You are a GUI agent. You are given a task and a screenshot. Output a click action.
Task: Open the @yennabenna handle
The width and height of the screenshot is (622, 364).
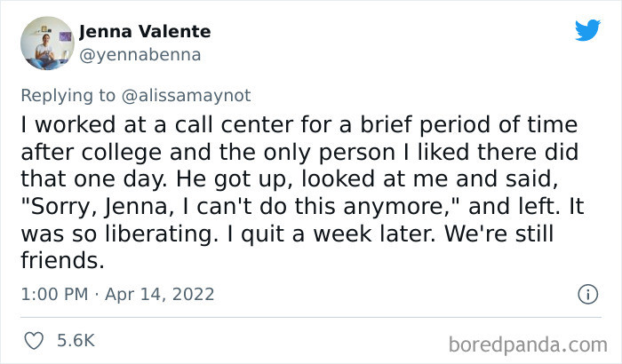click(140, 54)
